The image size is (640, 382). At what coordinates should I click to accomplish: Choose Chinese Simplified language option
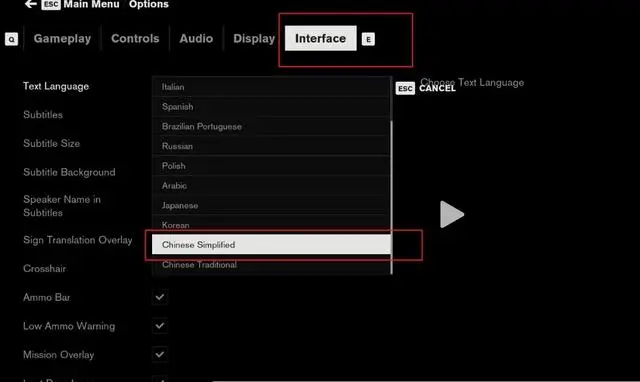[271, 244]
